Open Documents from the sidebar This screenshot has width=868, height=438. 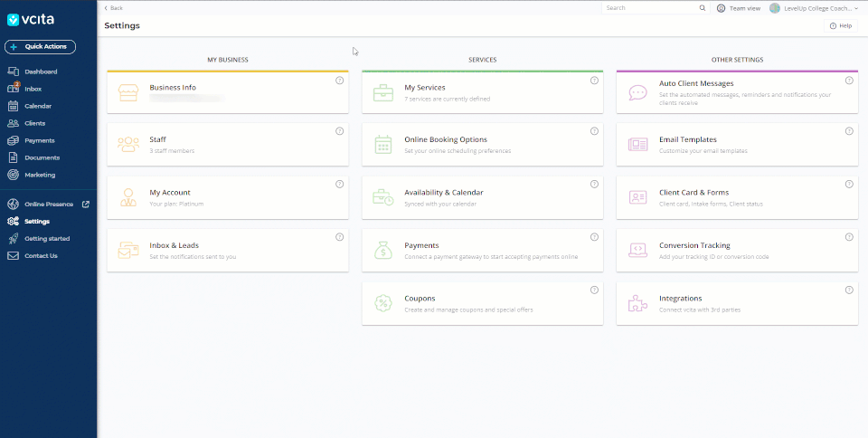coord(42,157)
